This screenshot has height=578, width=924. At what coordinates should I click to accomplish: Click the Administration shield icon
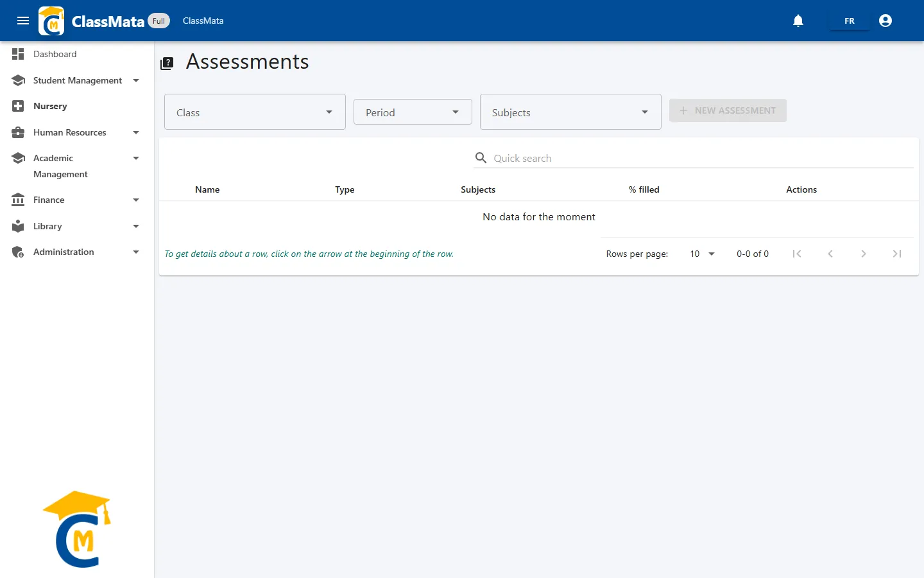pyautogui.click(x=18, y=252)
